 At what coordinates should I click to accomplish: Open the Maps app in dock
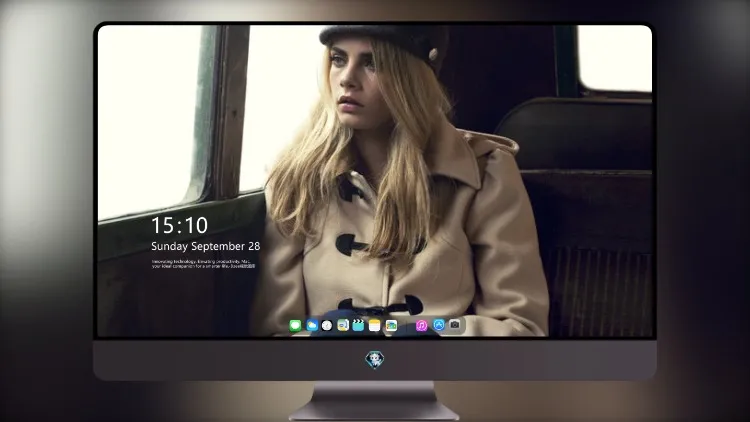pos(343,326)
